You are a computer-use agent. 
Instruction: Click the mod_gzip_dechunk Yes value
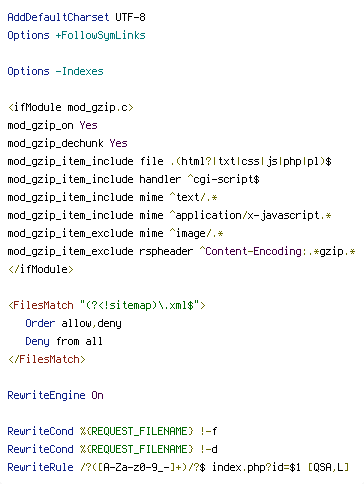coord(118,143)
